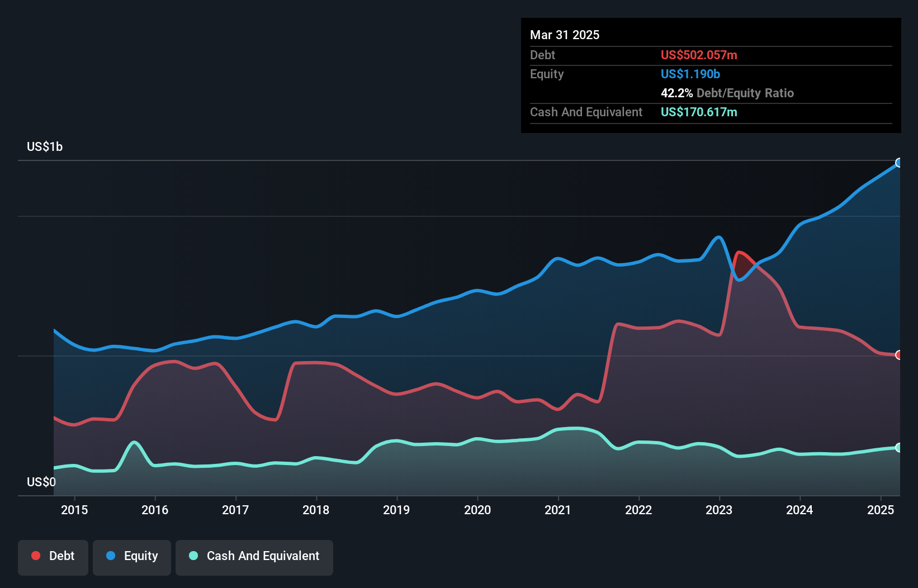The height and width of the screenshot is (588, 918).
Task: Toggle the Equity series legend button
Action: click(132, 557)
